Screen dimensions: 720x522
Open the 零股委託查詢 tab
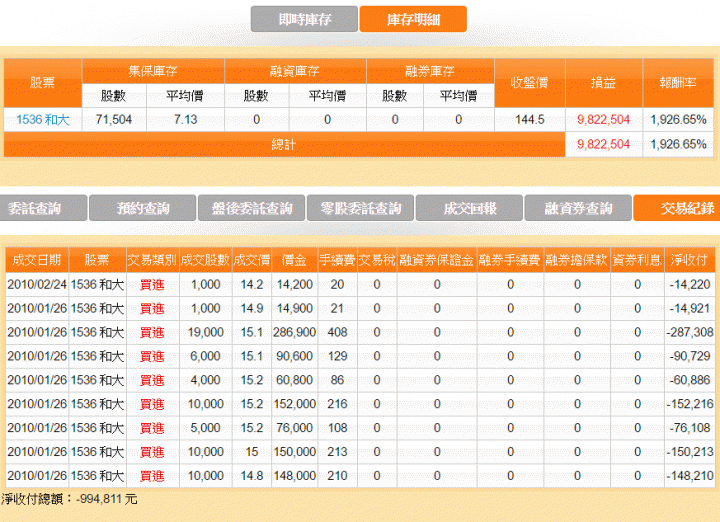tap(360, 208)
